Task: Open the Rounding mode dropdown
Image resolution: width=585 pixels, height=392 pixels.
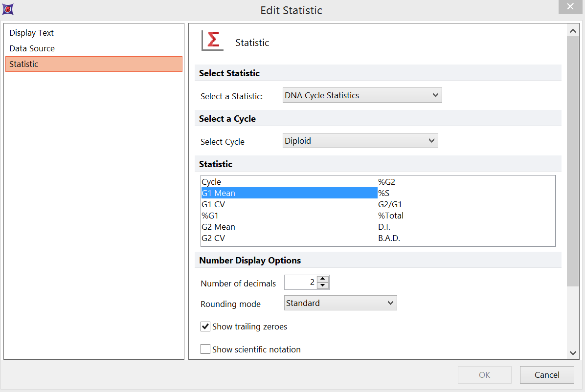Action: (x=340, y=303)
